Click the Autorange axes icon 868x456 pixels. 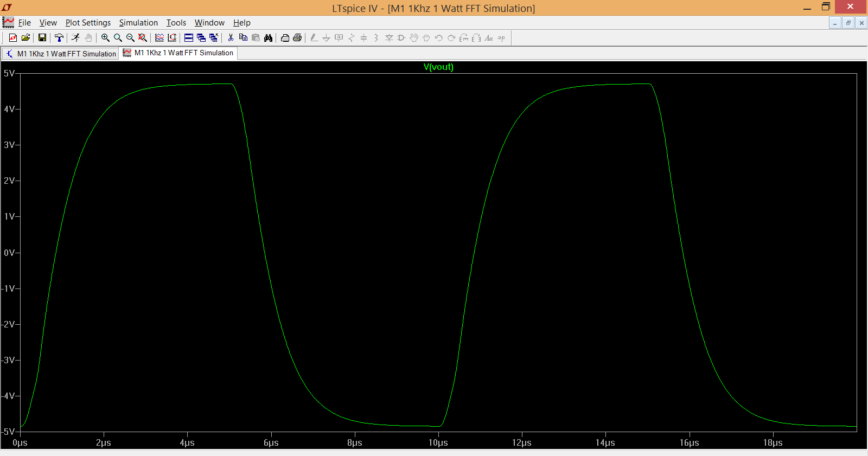172,38
